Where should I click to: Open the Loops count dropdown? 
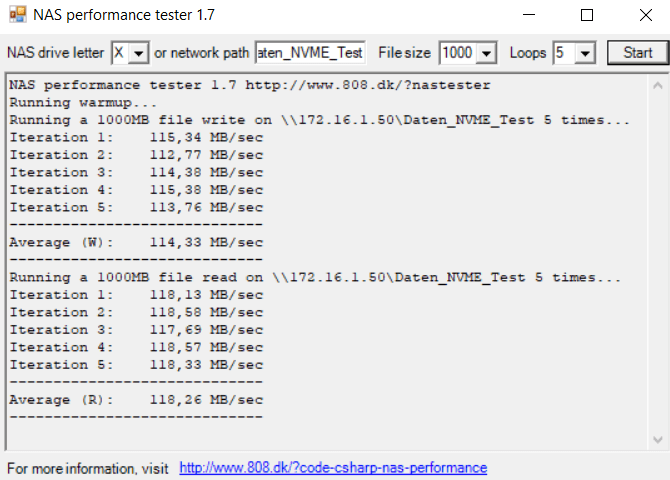pyautogui.click(x=586, y=53)
